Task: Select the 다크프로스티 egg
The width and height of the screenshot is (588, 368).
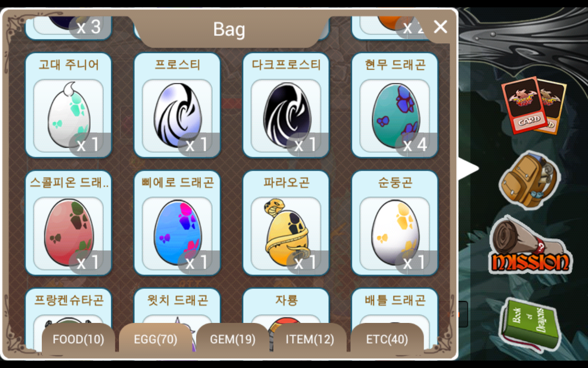Action: 286,105
